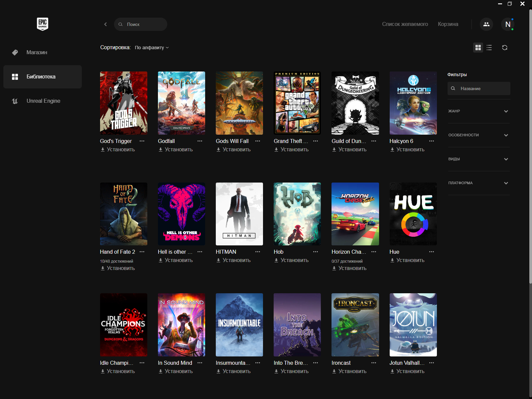Screen dimensions: 532x399
Task: Install Hob
Action: click(291, 260)
